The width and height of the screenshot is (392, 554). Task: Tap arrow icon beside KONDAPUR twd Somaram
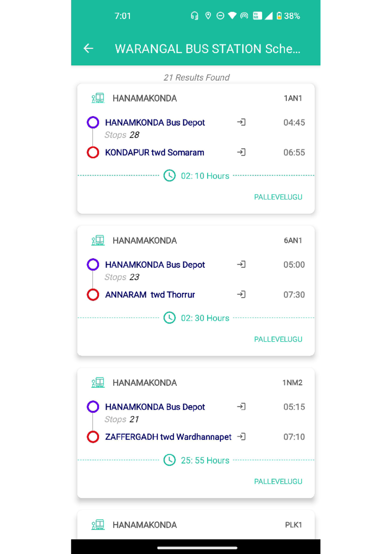(x=241, y=152)
